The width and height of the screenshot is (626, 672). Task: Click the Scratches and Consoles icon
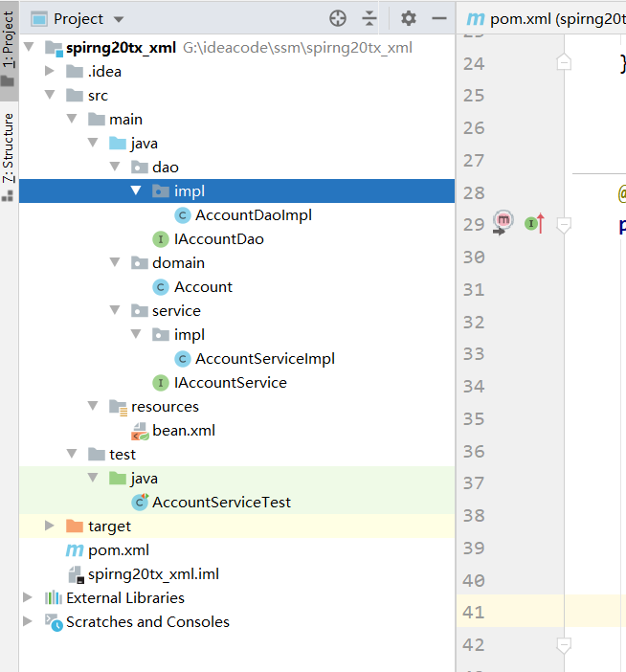(54, 622)
